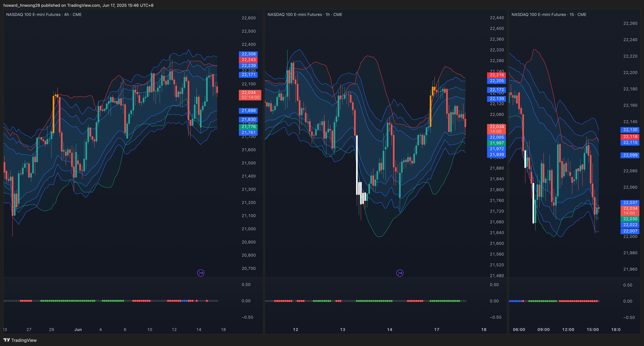Image resolution: width=644 pixels, height=346 pixels.
Task: Select the red 22,243 price label on 4h chart
Action: click(248, 60)
